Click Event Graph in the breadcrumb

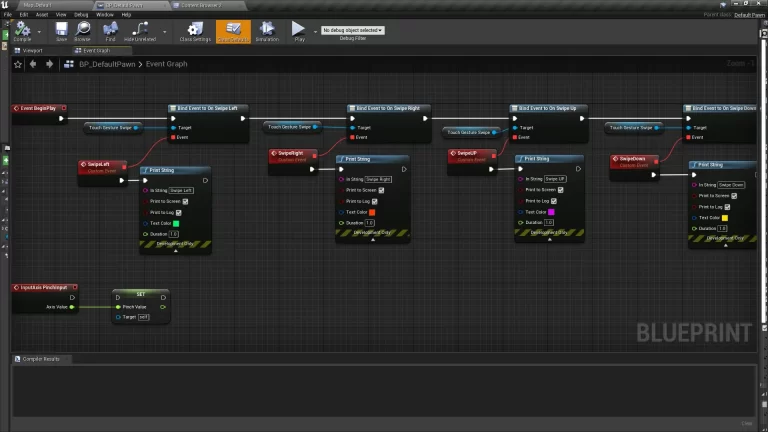pyautogui.click(x=167, y=64)
